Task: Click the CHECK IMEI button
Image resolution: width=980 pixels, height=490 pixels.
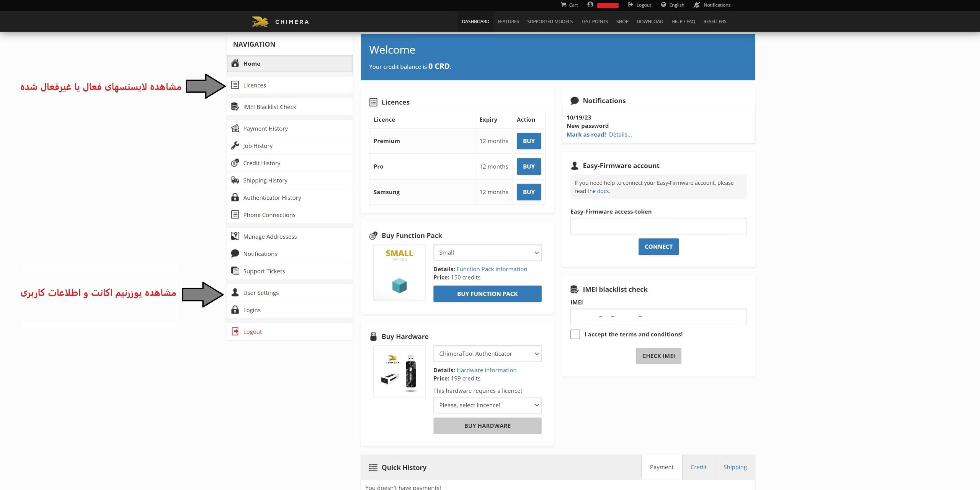Action: (x=658, y=356)
